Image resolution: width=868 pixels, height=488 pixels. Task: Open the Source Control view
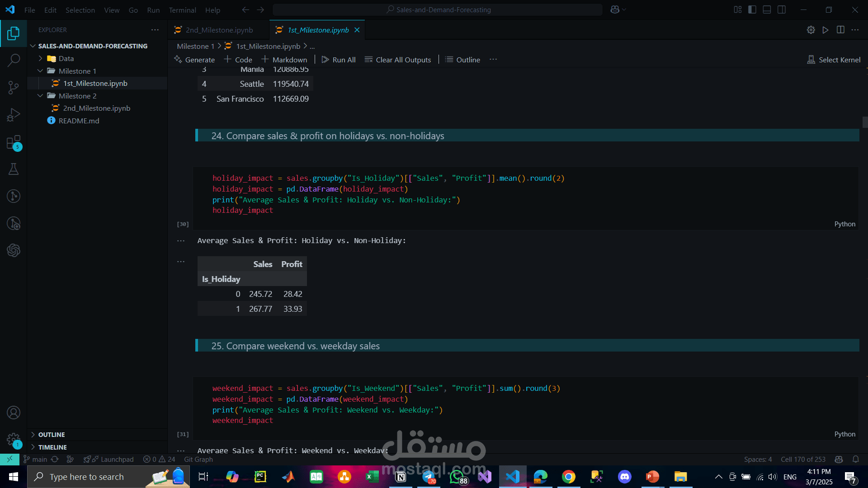(x=14, y=88)
